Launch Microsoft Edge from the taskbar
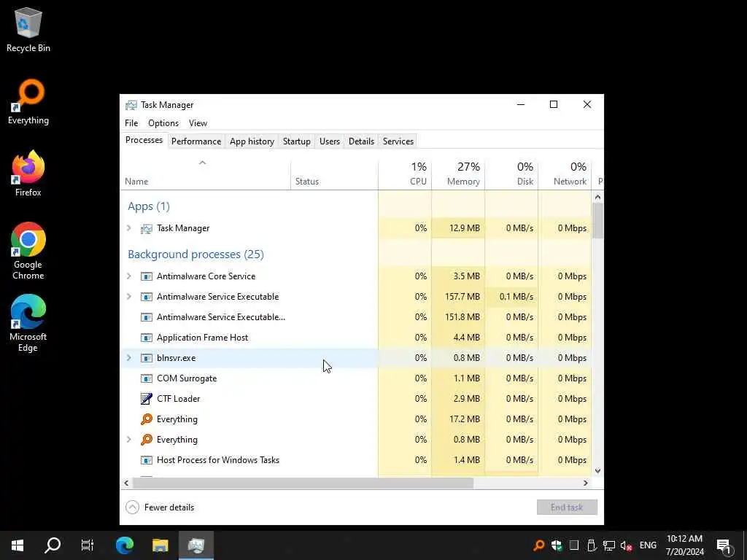The width and height of the screenshot is (747, 560). tap(125, 545)
